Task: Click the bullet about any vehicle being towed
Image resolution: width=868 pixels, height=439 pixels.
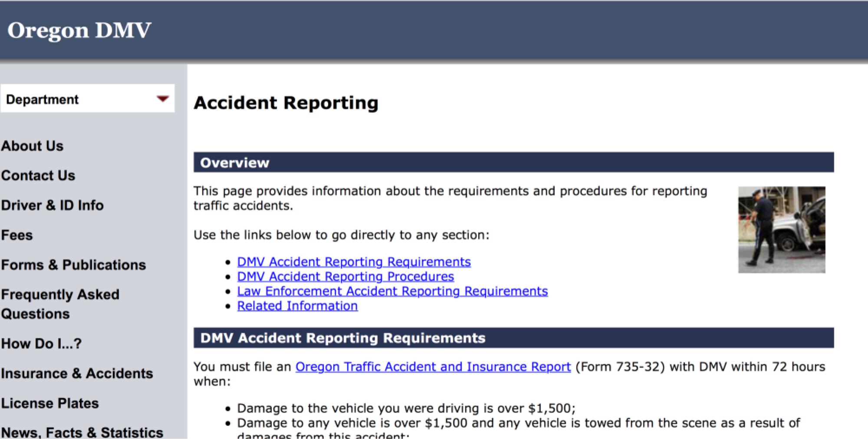Action: (519, 429)
